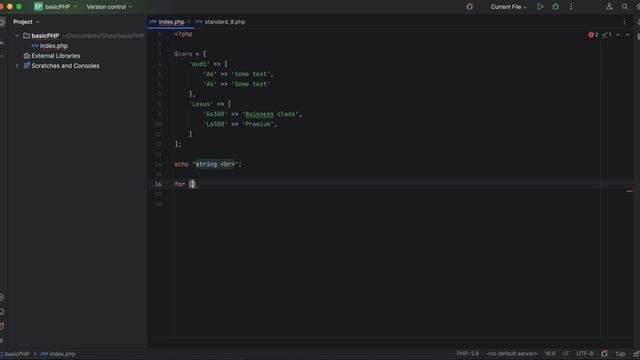
Task: Click line number 14 in the editor gutter
Action: (158, 164)
